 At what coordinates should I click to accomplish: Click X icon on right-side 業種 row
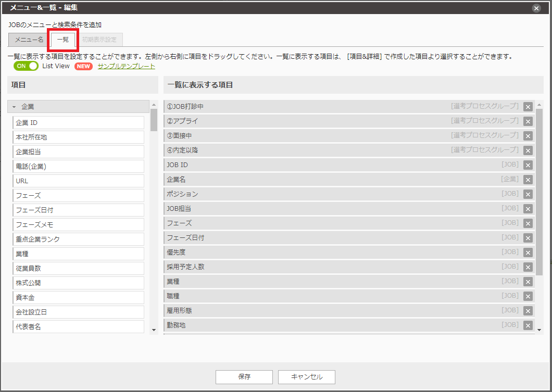tap(528, 282)
